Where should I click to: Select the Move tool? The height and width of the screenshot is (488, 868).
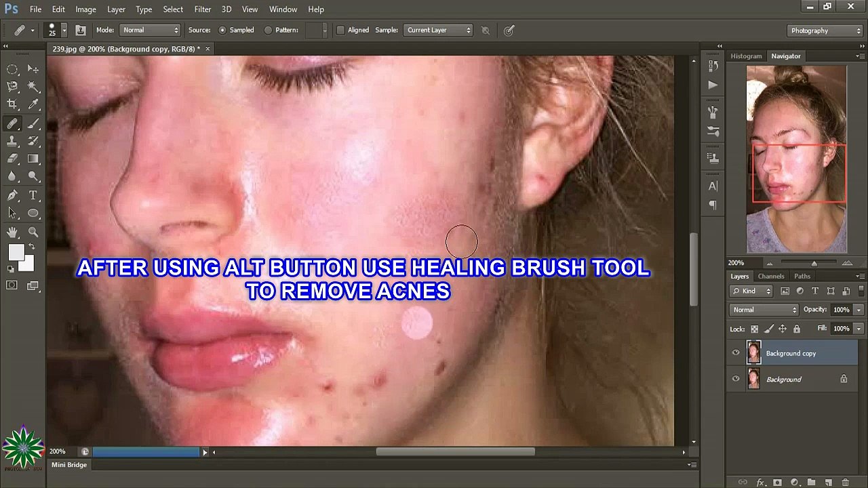(33, 69)
